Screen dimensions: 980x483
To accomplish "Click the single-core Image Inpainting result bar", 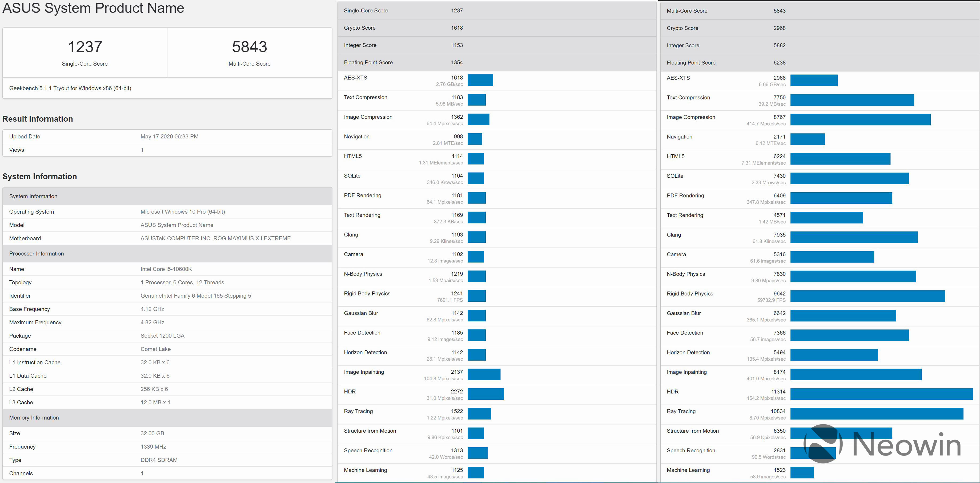I will [484, 374].
